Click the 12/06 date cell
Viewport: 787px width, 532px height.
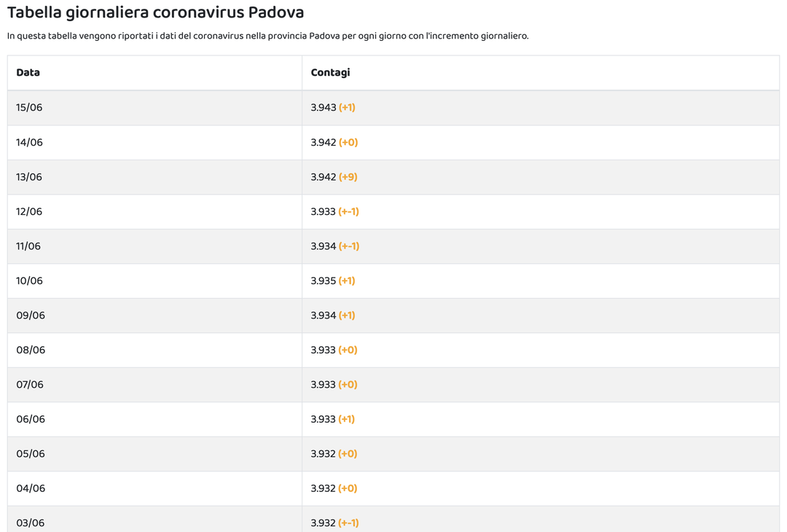coord(29,212)
